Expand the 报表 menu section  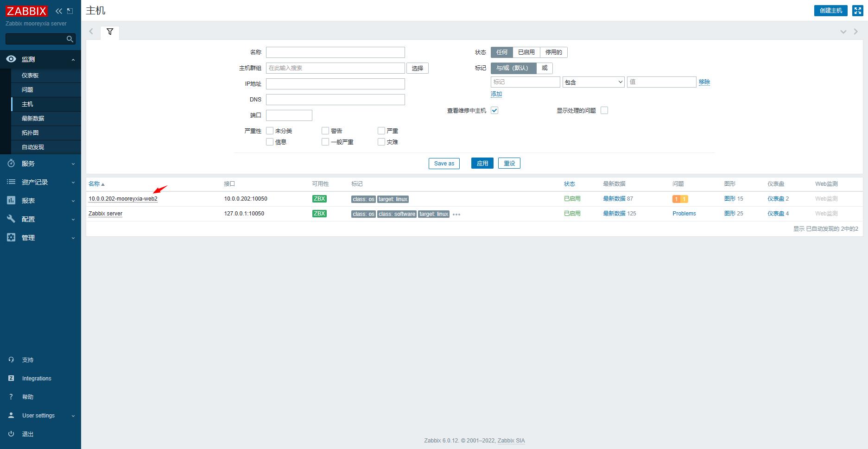[x=73, y=201]
